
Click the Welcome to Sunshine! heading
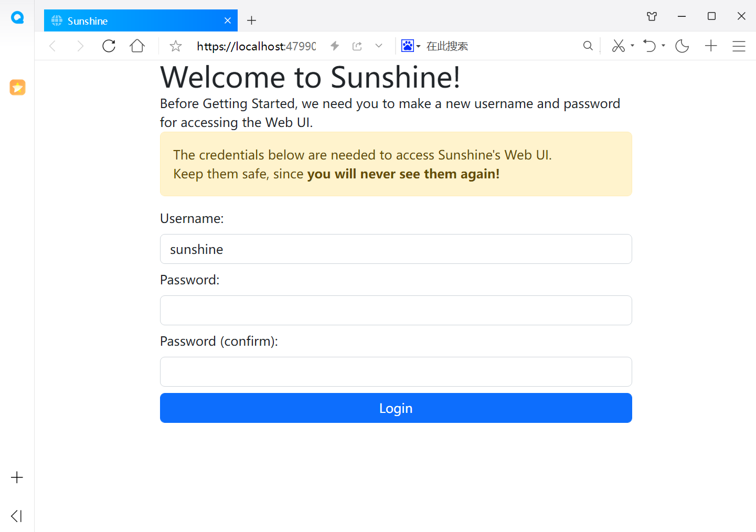coord(311,78)
